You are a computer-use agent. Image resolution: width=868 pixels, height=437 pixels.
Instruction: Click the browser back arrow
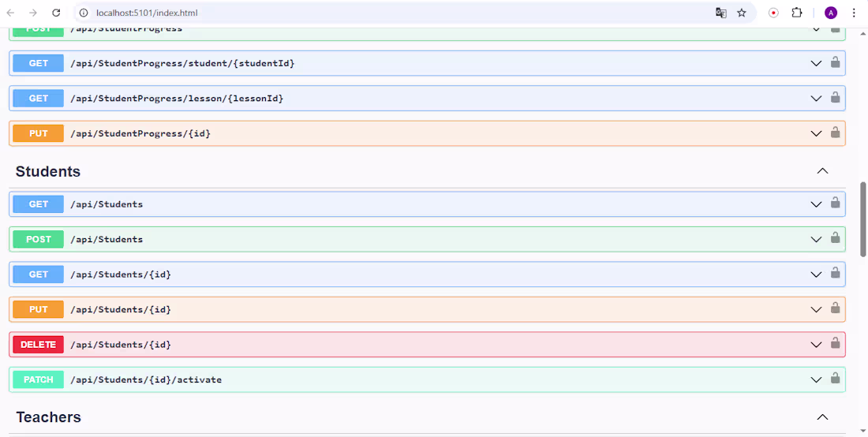coord(10,13)
